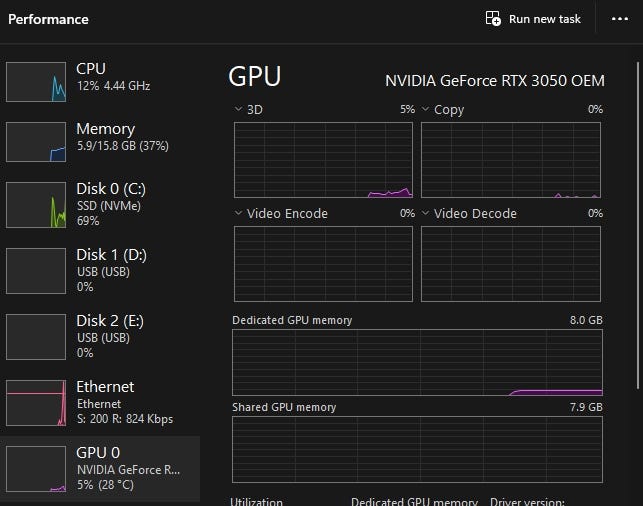643x506 pixels.
Task: Click the Run new task icon
Action: click(x=493, y=19)
